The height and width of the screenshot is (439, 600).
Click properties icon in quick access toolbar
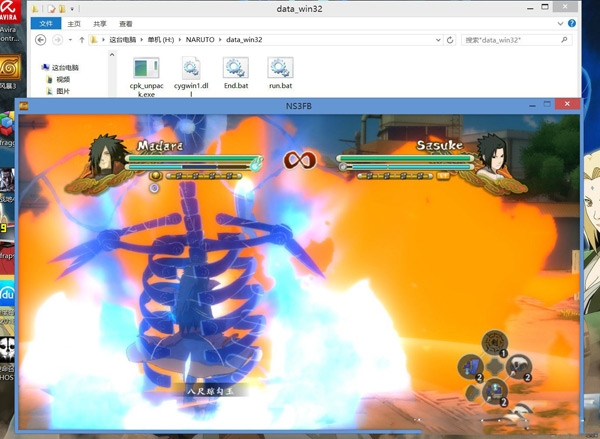(x=51, y=8)
